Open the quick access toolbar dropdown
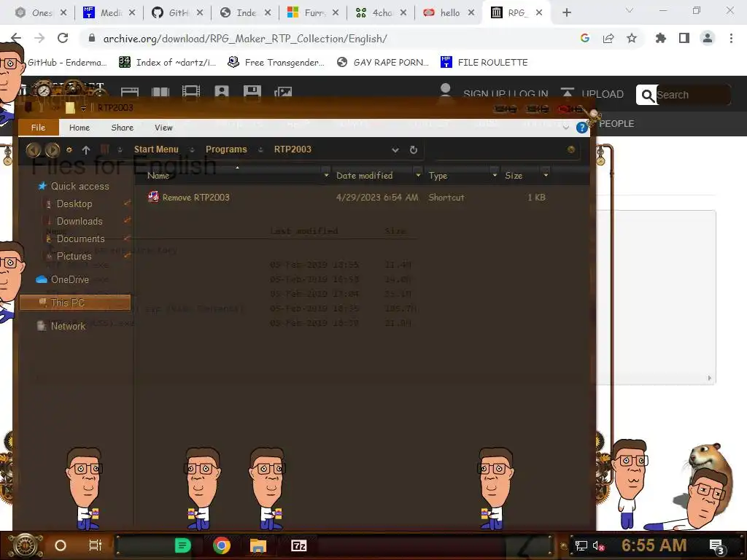Viewport: 747px width, 560px height. coord(83,109)
